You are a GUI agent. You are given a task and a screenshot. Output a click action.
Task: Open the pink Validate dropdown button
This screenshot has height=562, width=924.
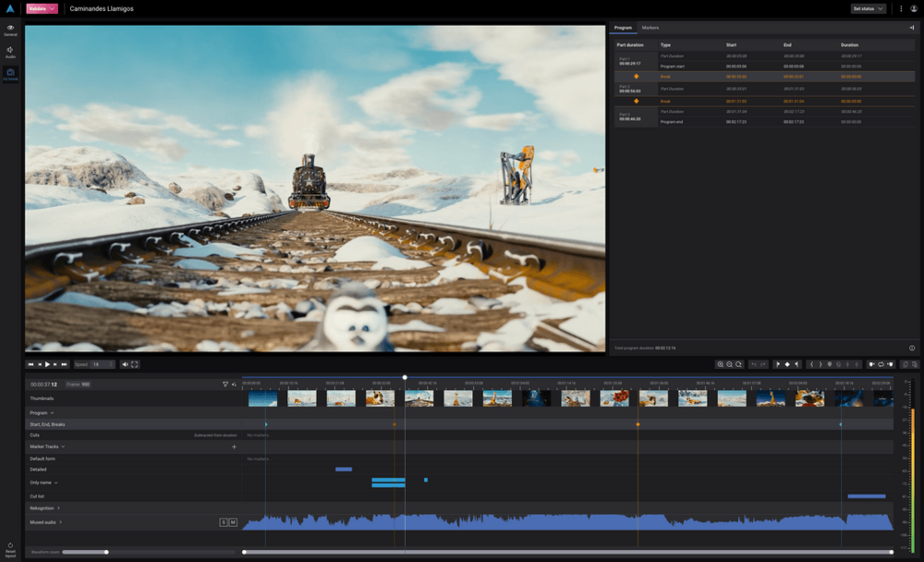click(43, 8)
